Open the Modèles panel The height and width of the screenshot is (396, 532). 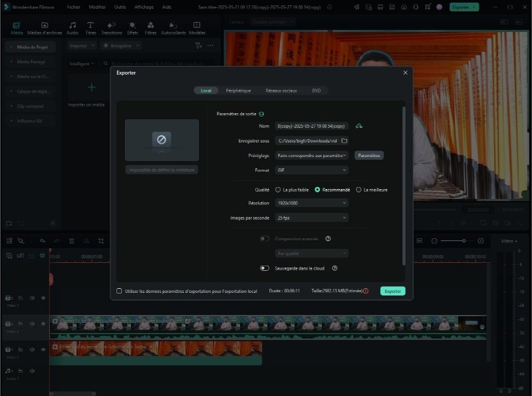pyautogui.click(x=197, y=28)
